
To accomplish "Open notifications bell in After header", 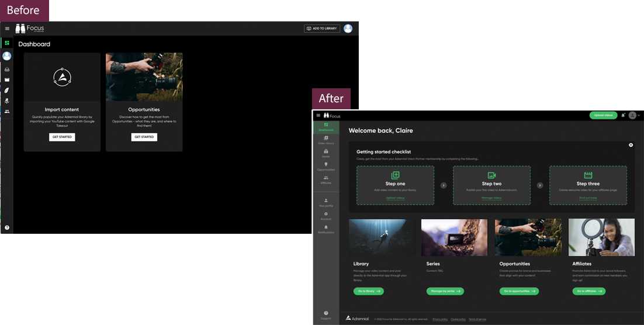I will coord(623,116).
